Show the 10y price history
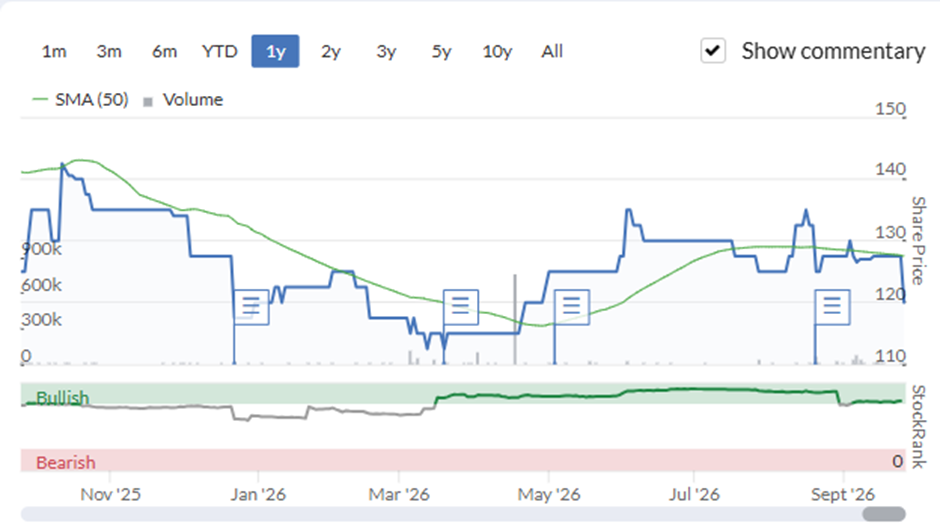Image resolution: width=940 pixels, height=529 pixels. (x=497, y=52)
